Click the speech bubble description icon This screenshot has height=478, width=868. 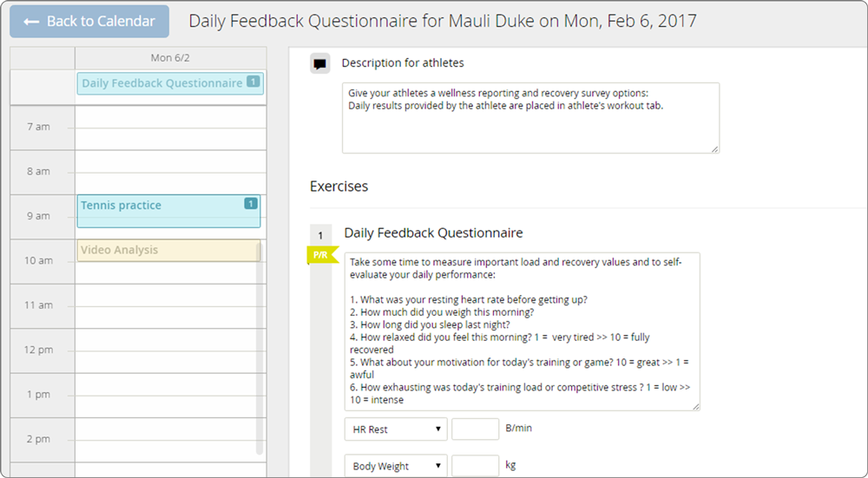(x=320, y=63)
